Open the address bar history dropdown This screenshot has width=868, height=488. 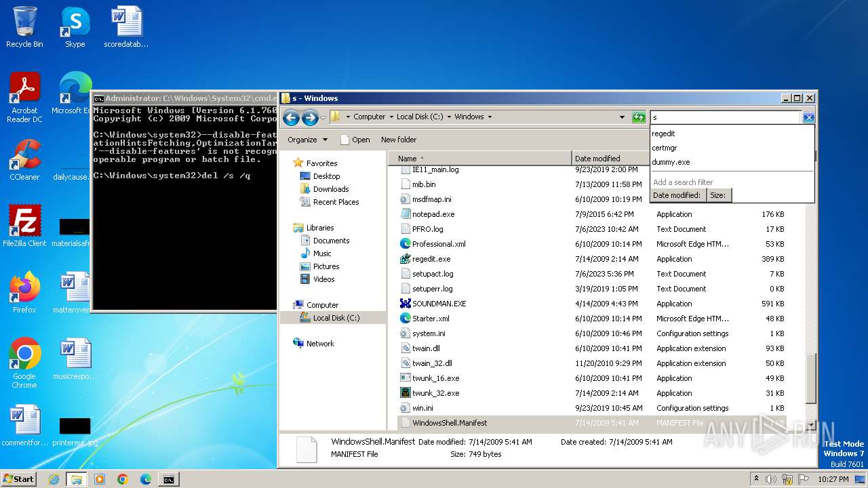[622, 117]
